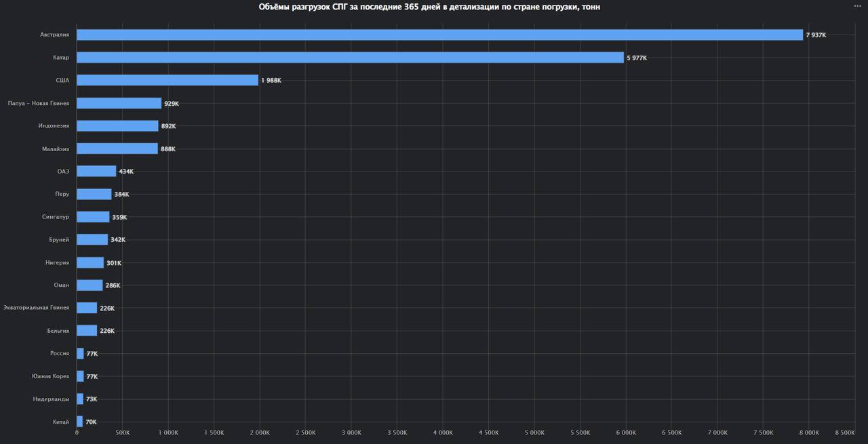This screenshot has height=444, width=868.
Task: Click the 5 977K data label
Action: pyautogui.click(x=637, y=58)
